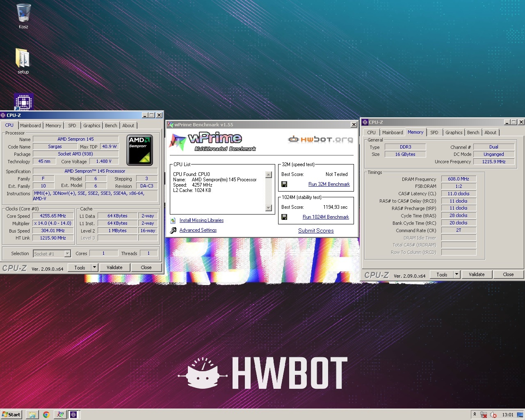Click the muted volume tray icon
This screenshot has height=420, width=525.
tap(493, 415)
